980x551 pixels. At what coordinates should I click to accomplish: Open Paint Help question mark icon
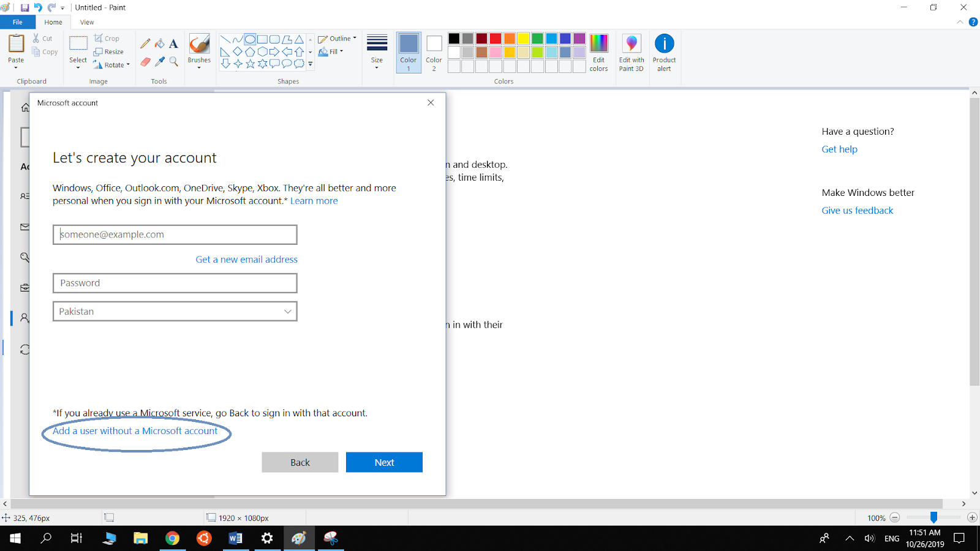click(x=973, y=22)
